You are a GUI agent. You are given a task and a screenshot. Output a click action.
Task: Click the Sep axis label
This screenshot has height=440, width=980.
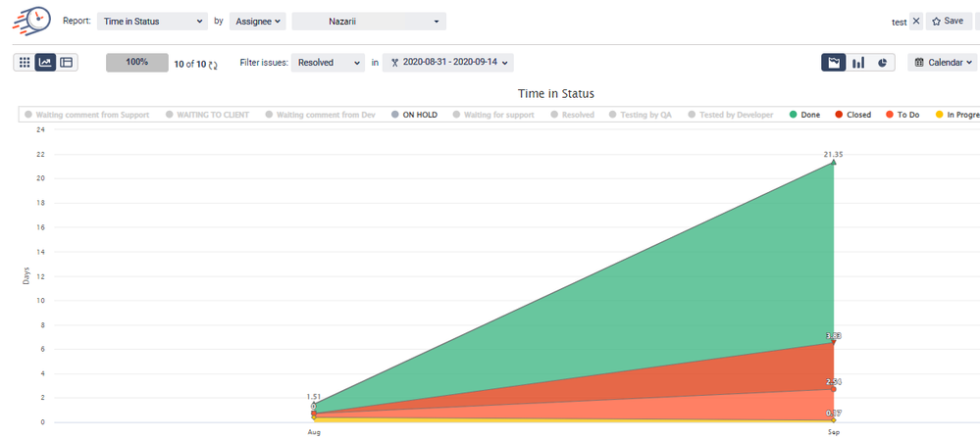tap(833, 432)
